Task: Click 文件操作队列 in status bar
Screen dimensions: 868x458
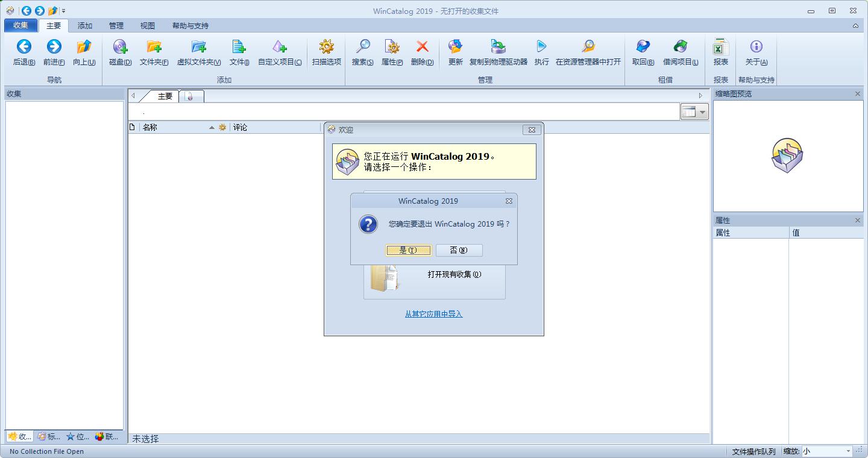Action: [x=753, y=451]
